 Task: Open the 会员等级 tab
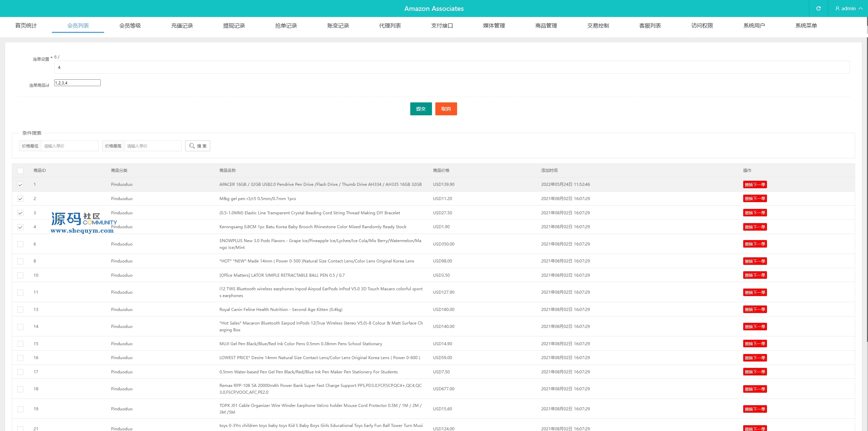[130, 25]
